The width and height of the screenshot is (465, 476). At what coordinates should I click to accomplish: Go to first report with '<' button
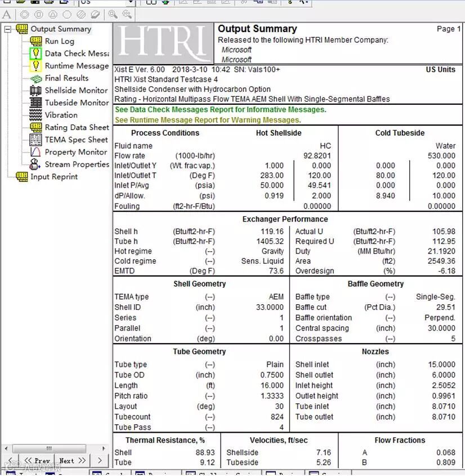click(x=10, y=461)
